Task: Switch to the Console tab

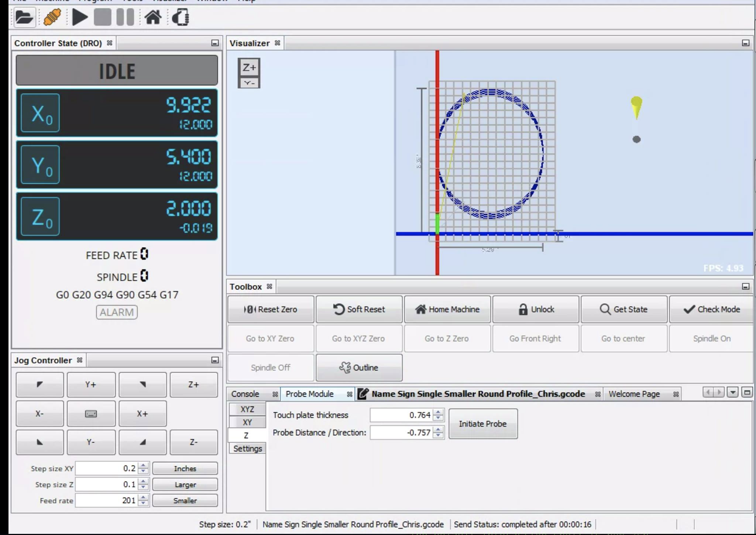Action: pos(245,394)
